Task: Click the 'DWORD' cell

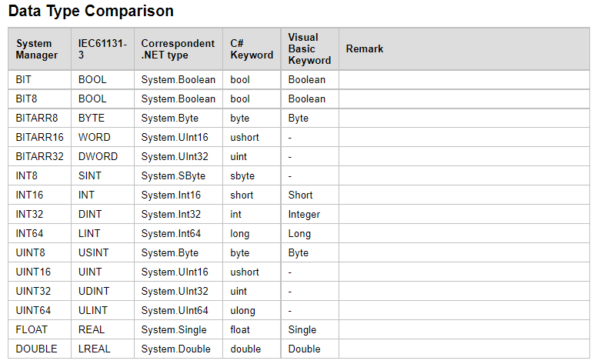Action: [x=102, y=156]
